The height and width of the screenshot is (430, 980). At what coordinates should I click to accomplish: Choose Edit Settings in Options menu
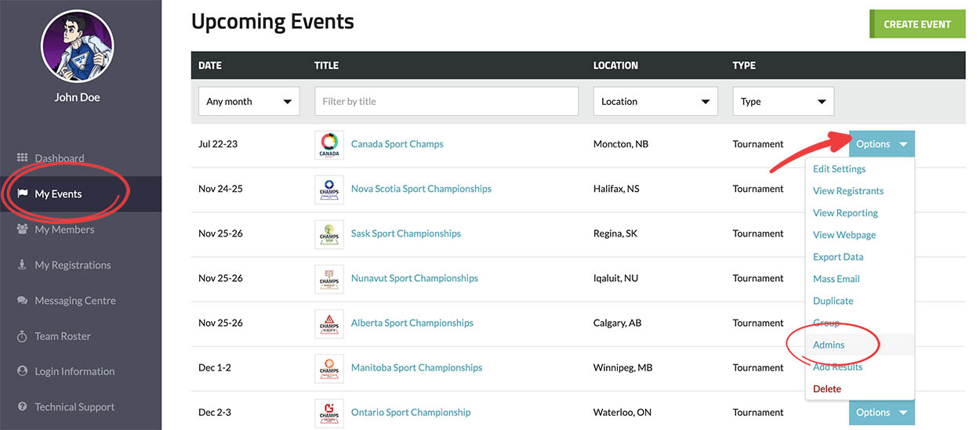click(839, 169)
